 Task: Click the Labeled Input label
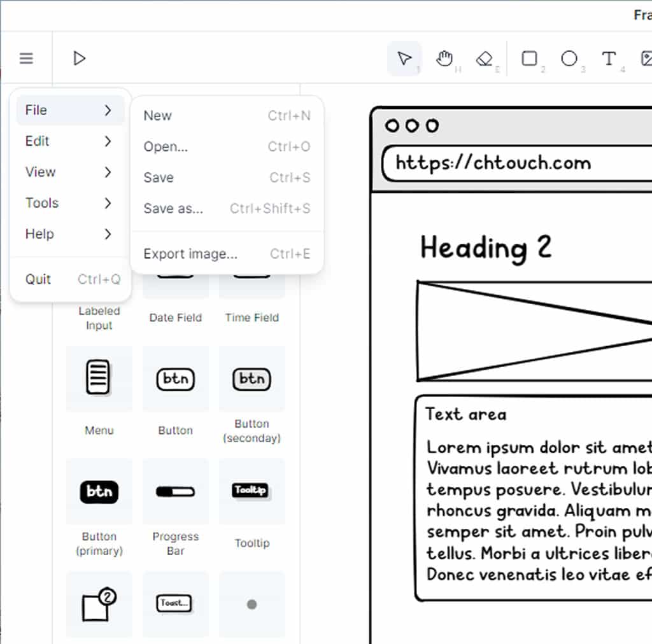[99, 318]
